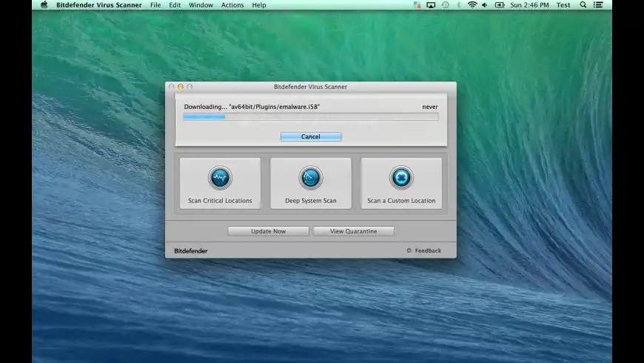Click the Time Machine clock icon
Screen dimensions: 644x363
445,5
